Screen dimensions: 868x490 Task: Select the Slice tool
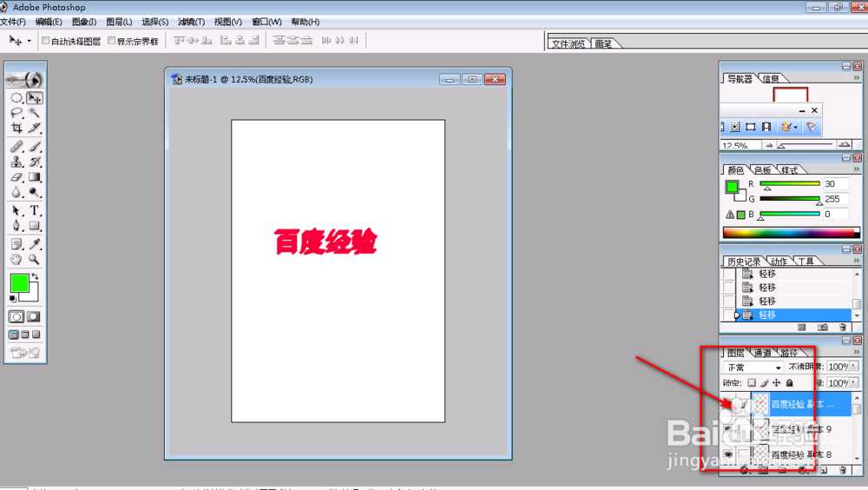[x=35, y=128]
